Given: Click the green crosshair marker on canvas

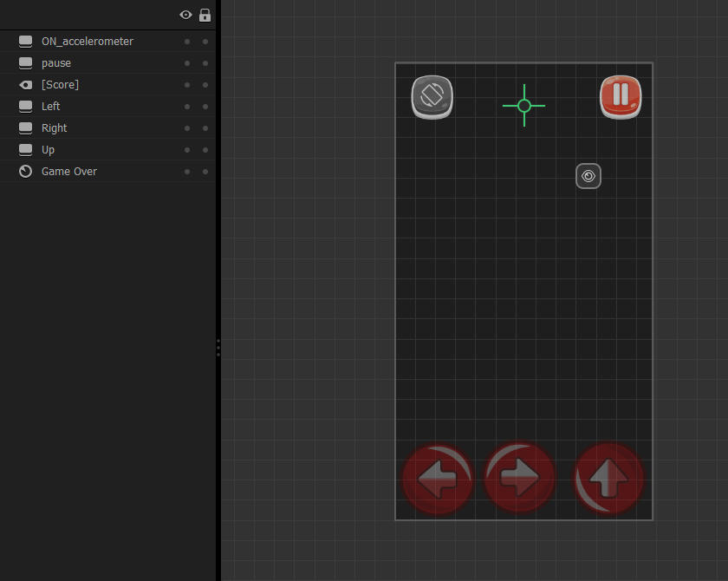Looking at the screenshot, I should pos(524,106).
